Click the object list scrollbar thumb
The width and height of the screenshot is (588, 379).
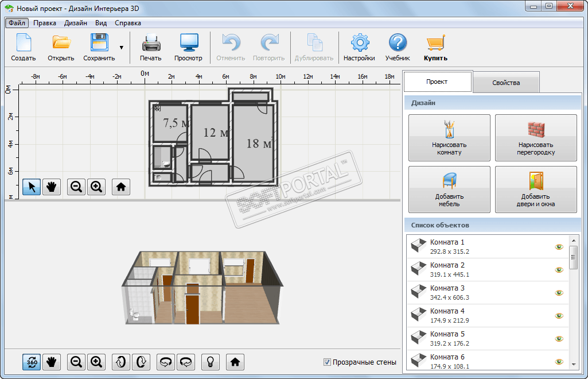pyautogui.click(x=574, y=257)
